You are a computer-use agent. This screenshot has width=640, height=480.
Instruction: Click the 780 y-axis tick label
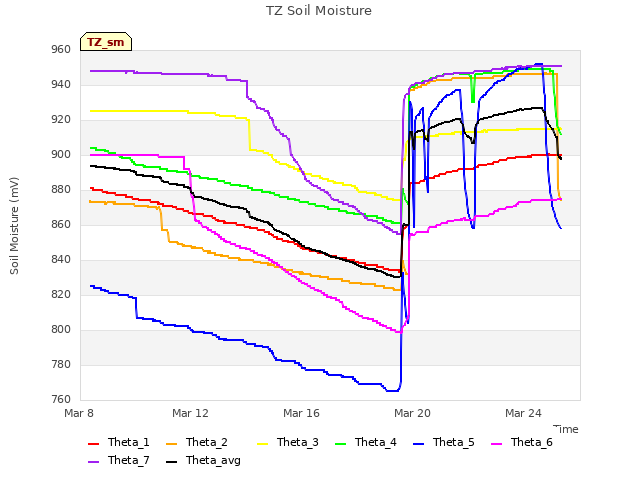61,364
